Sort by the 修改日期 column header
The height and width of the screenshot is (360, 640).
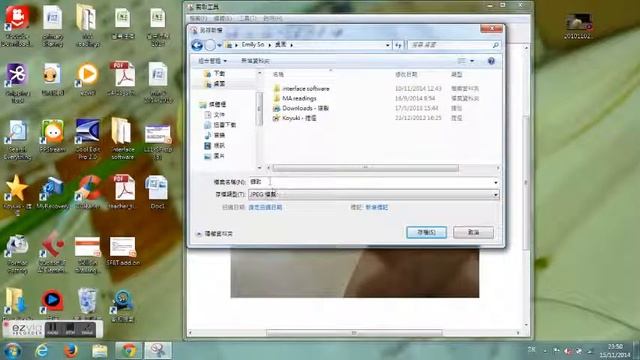pos(406,74)
